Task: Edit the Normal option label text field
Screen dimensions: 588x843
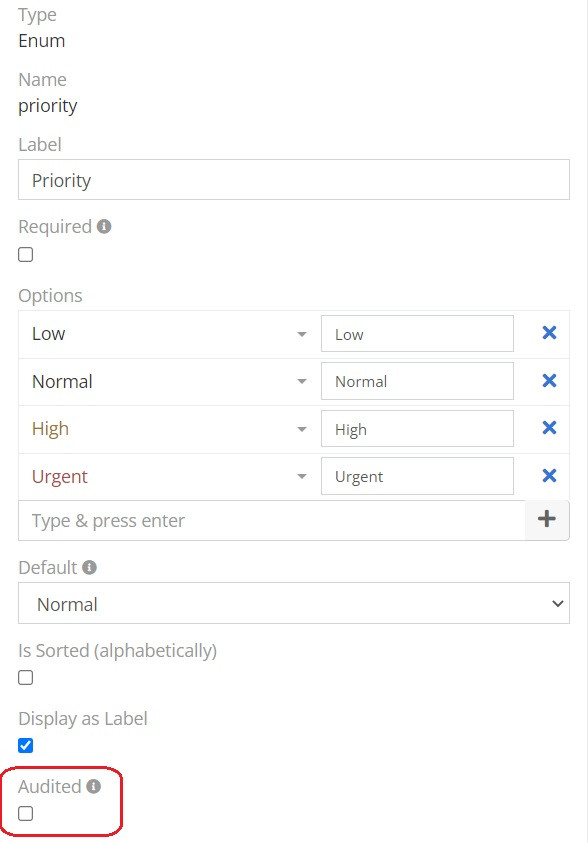Action: (417, 381)
